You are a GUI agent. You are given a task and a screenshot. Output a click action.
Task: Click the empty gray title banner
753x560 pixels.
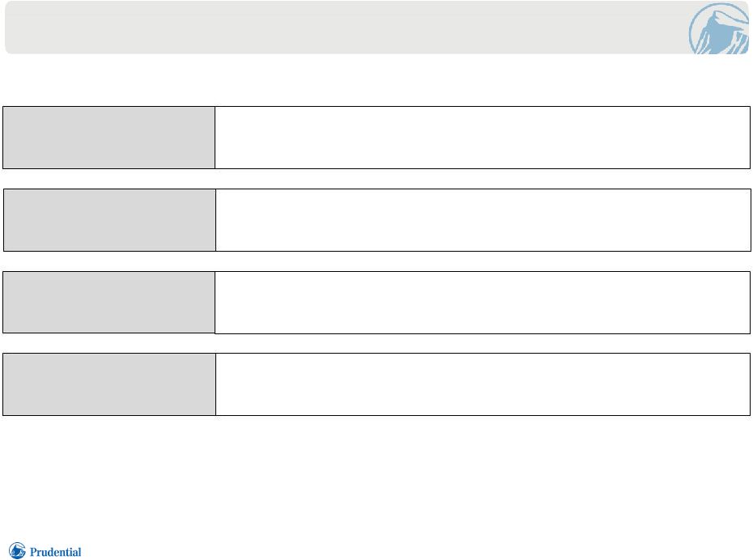[x=346, y=28]
